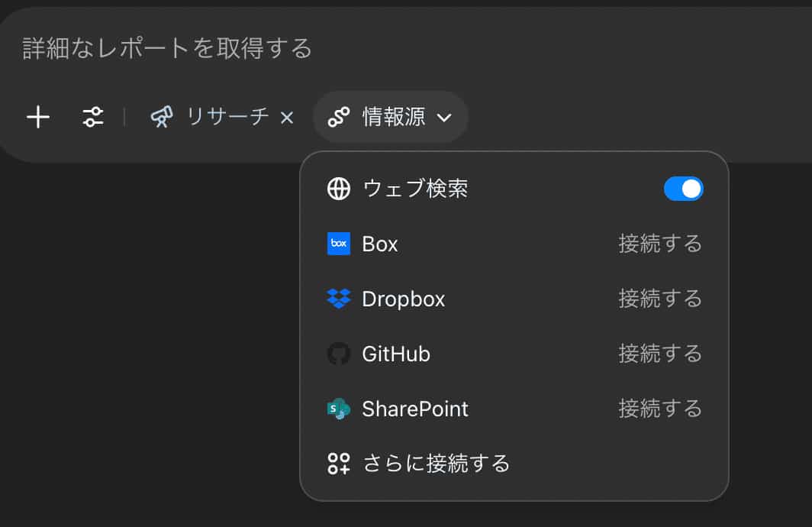Click the GitHub logo icon
Screen dimensions: 812x527
339,354
